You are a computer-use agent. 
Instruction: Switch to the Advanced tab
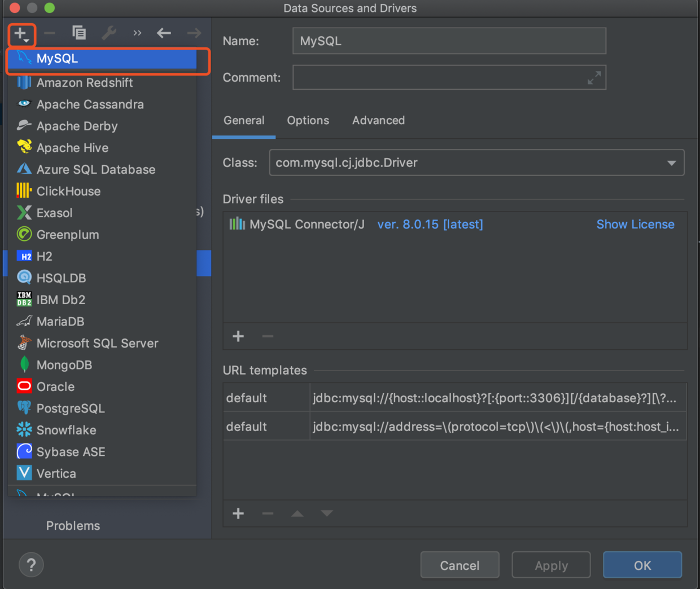point(378,121)
